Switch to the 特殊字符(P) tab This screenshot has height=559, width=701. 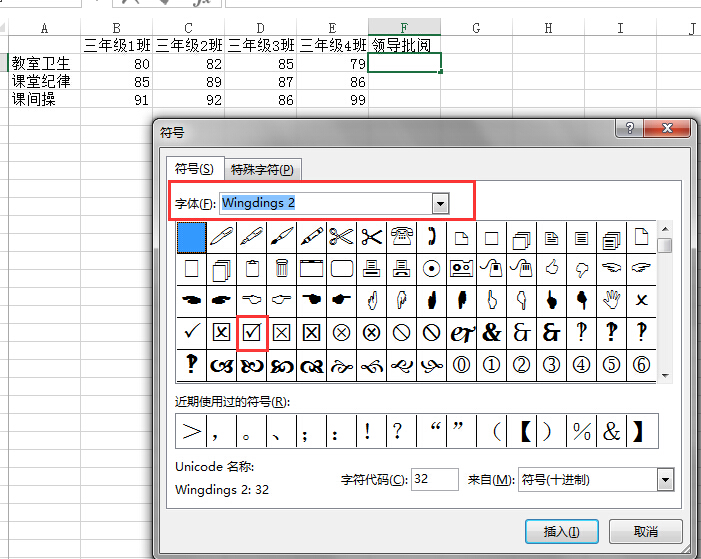coord(262,169)
